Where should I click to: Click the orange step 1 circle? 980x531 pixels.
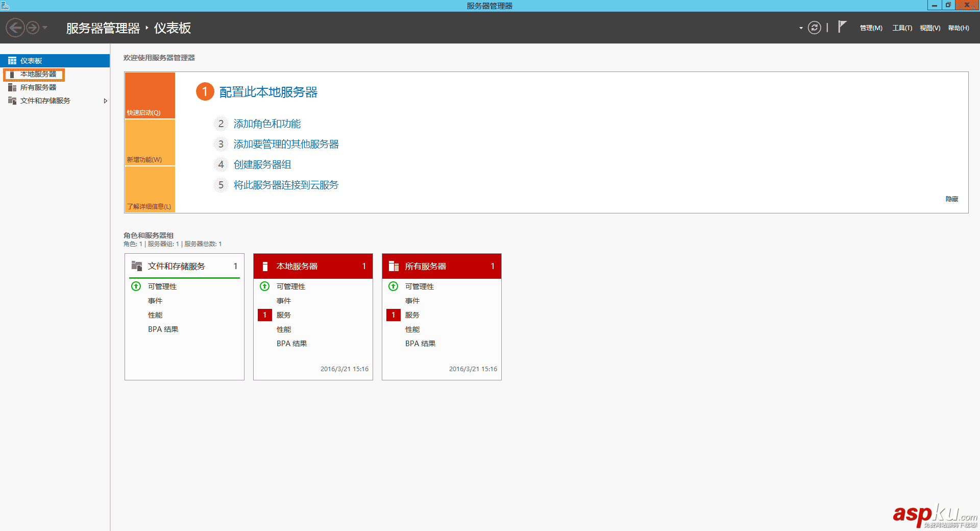click(205, 92)
